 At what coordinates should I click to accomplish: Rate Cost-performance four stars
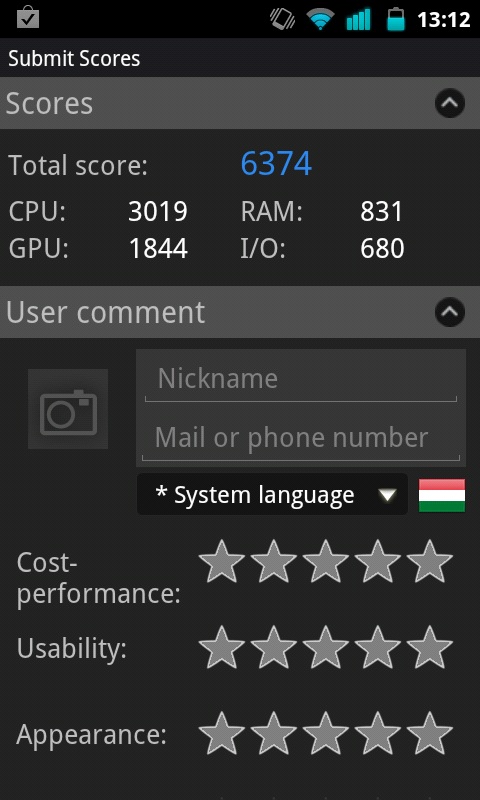pos(377,562)
